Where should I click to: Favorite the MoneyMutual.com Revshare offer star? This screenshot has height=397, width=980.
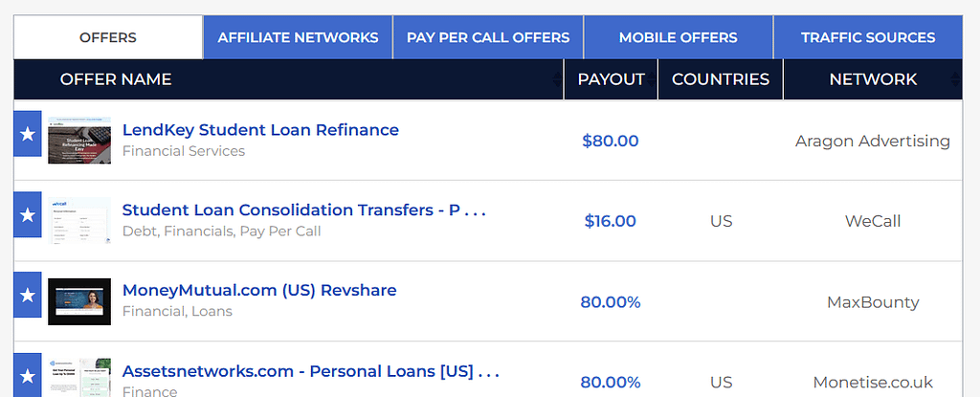coord(28,295)
